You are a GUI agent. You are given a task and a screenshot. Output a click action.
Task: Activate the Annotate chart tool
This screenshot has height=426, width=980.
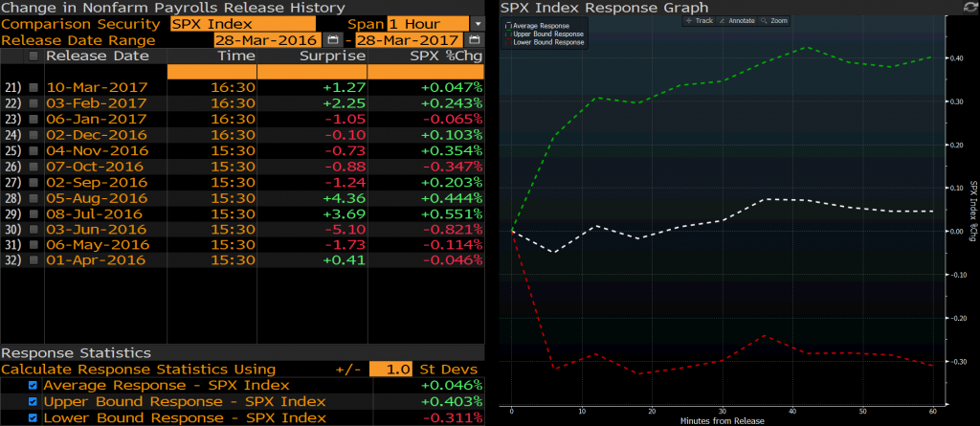pyautogui.click(x=737, y=21)
